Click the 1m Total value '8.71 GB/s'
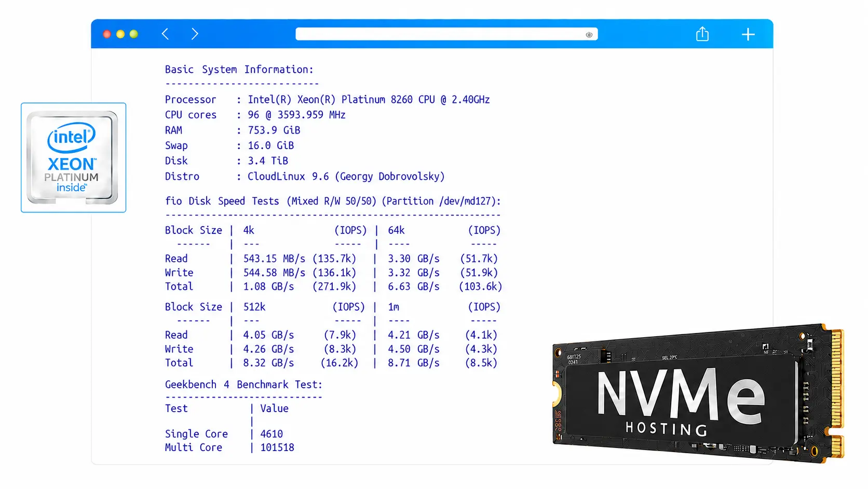868x489 pixels. (x=414, y=363)
